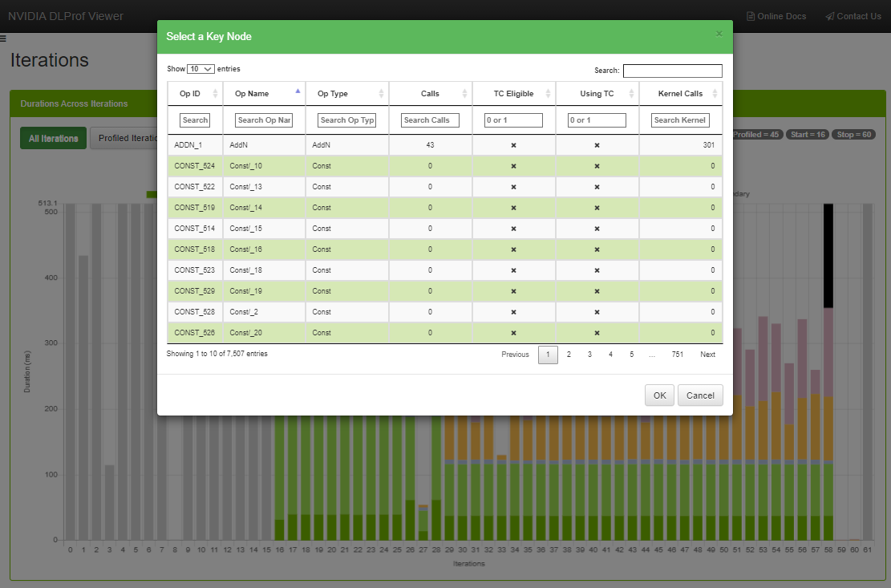This screenshot has width=891, height=588.
Task: Close the Select a Key Node dialog
Action: click(x=719, y=34)
